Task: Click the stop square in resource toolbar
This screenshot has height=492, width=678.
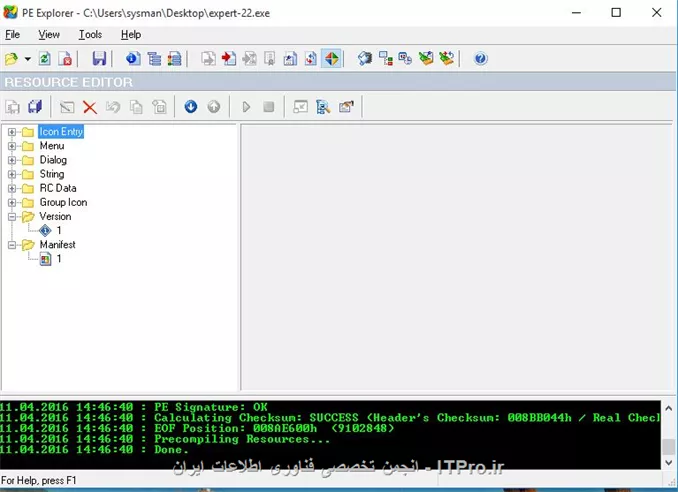Action: [x=269, y=106]
